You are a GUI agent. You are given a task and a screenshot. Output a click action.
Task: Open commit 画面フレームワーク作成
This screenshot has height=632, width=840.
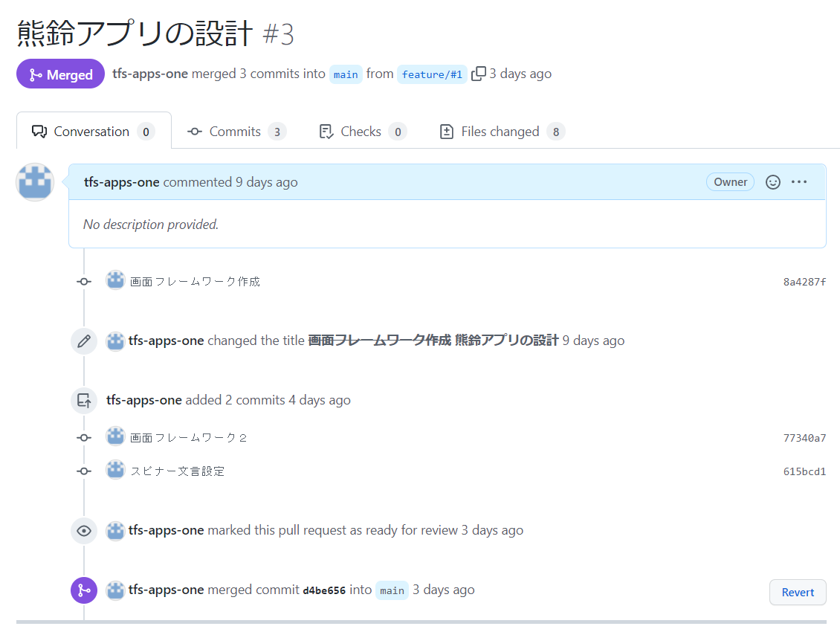tap(195, 281)
